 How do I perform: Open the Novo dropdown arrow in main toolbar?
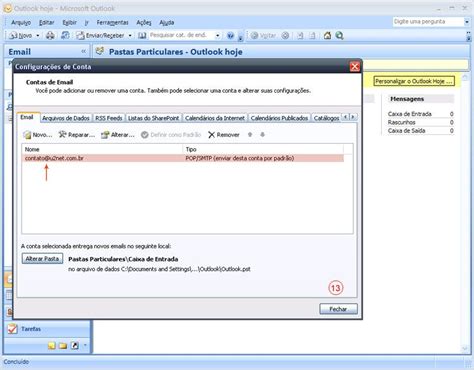(x=38, y=35)
